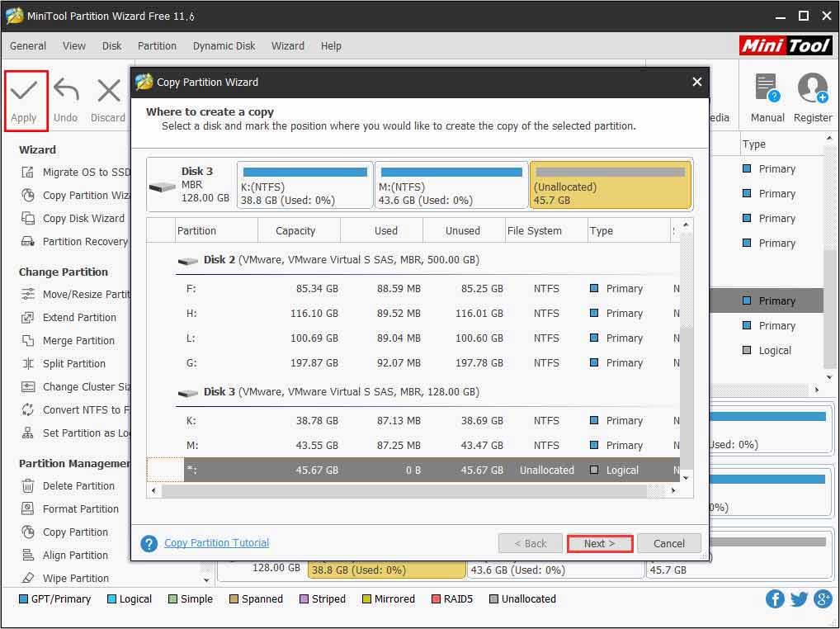The height and width of the screenshot is (629, 840).
Task: Open the View menu
Action: pos(74,46)
